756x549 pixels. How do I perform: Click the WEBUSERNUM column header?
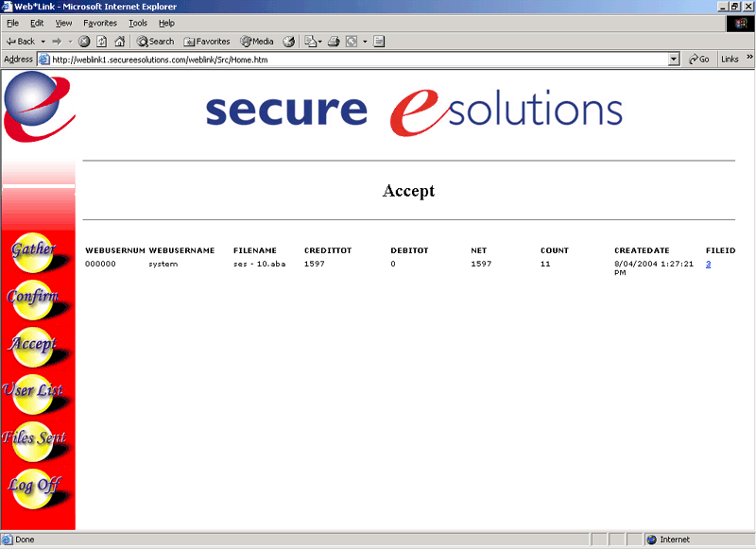[x=115, y=250]
